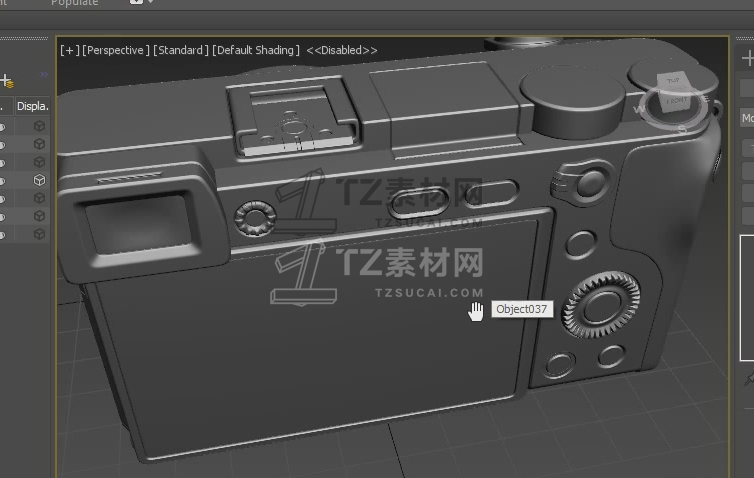This screenshot has width=754, height=478.
Task: Click the E compass point on ViewCube ring
Action: point(705,99)
